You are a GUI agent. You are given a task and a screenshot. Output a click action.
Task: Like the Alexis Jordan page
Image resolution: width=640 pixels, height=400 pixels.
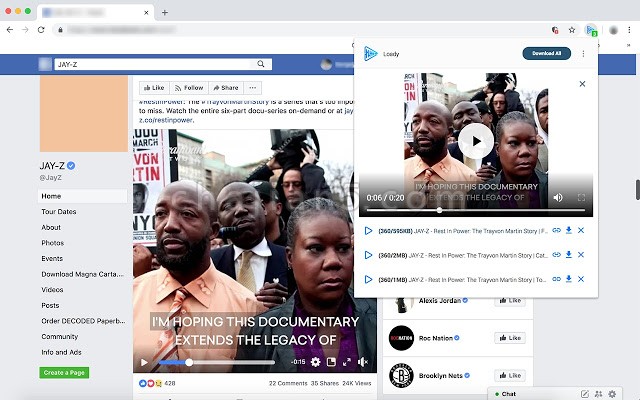pos(510,302)
